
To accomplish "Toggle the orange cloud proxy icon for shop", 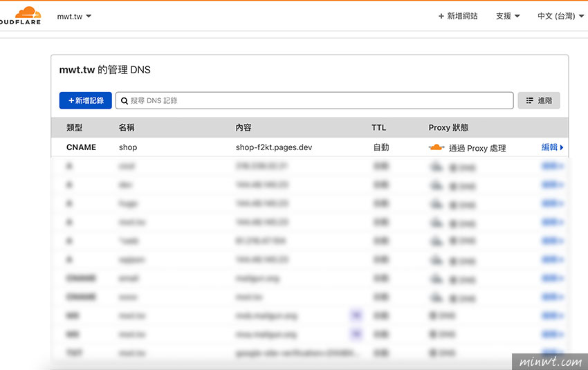I will (x=436, y=147).
